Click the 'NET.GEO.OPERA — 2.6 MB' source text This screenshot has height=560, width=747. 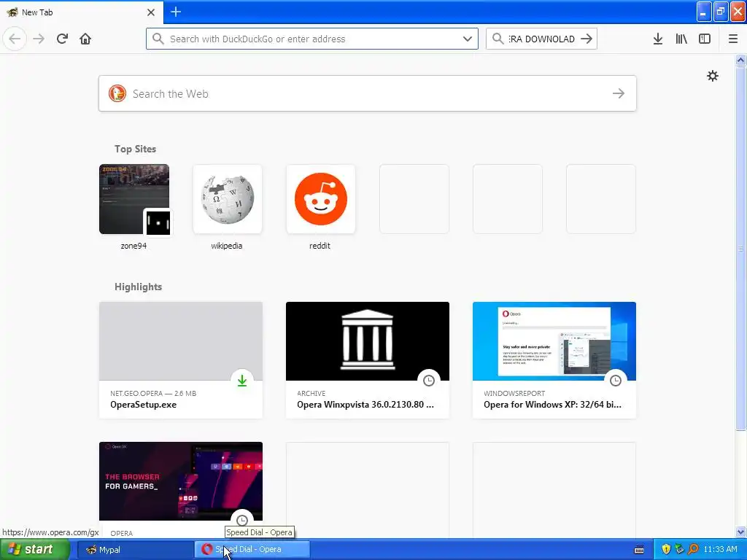(153, 393)
